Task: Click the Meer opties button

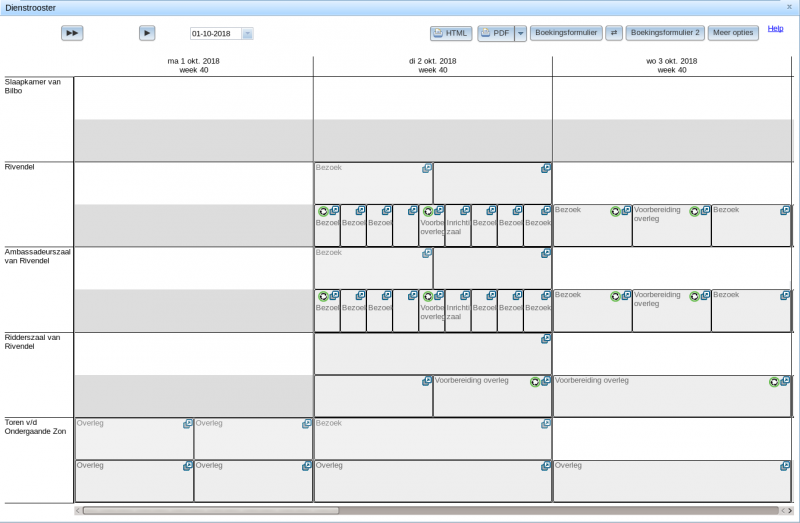Action: coord(733,33)
